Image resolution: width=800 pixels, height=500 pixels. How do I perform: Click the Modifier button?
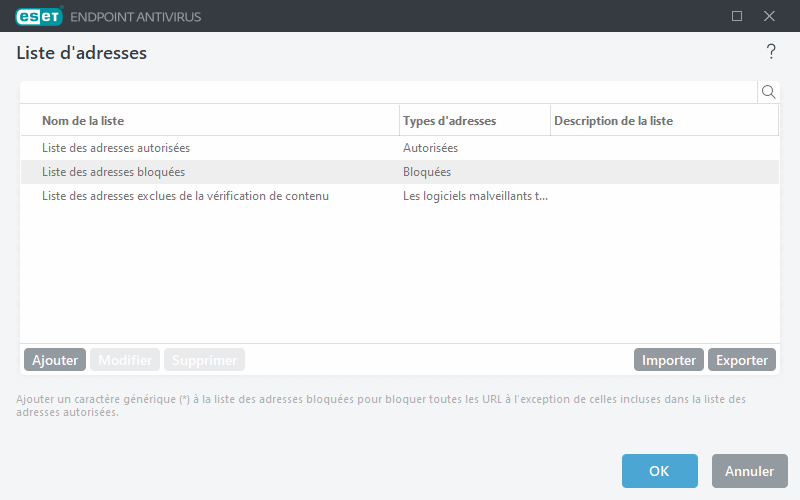click(x=125, y=360)
